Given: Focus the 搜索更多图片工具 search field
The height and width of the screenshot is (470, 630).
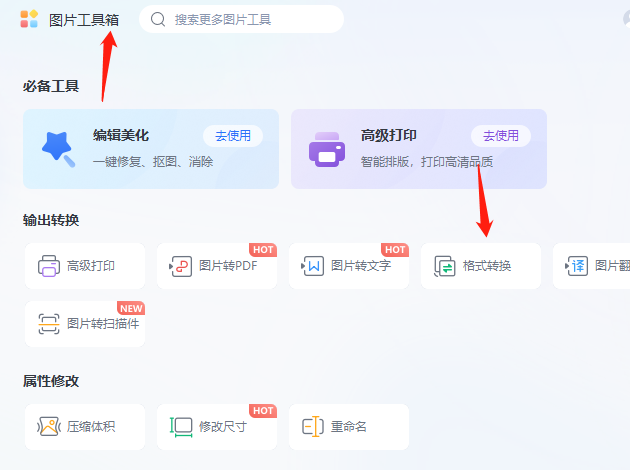Looking at the screenshot, I should pos(241,19).
